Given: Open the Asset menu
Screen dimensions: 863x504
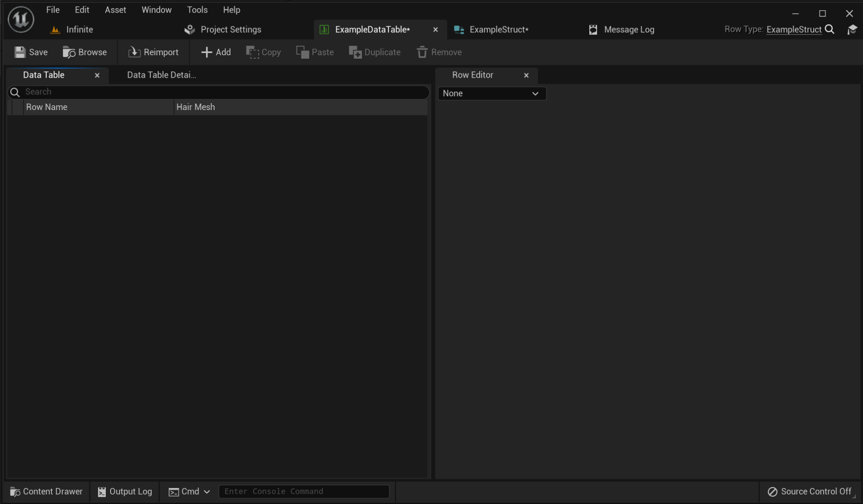Looking at the screenshot, I should point(115,9).
